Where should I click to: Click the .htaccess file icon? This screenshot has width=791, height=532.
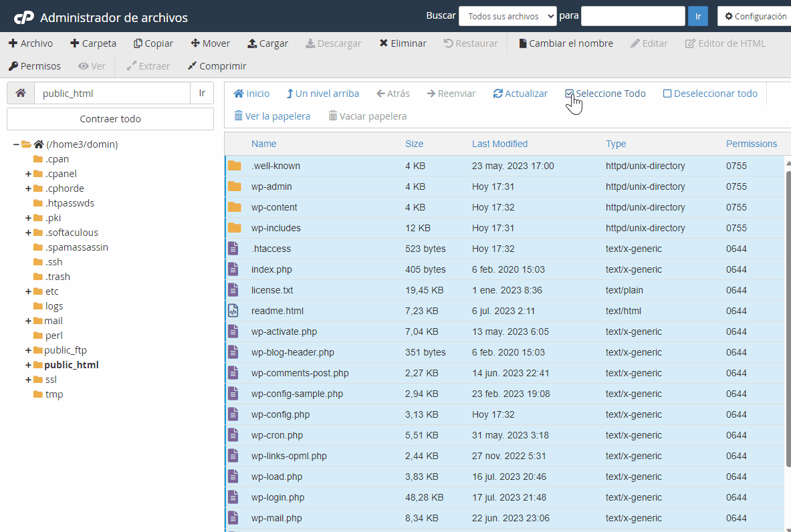[233, 249]
